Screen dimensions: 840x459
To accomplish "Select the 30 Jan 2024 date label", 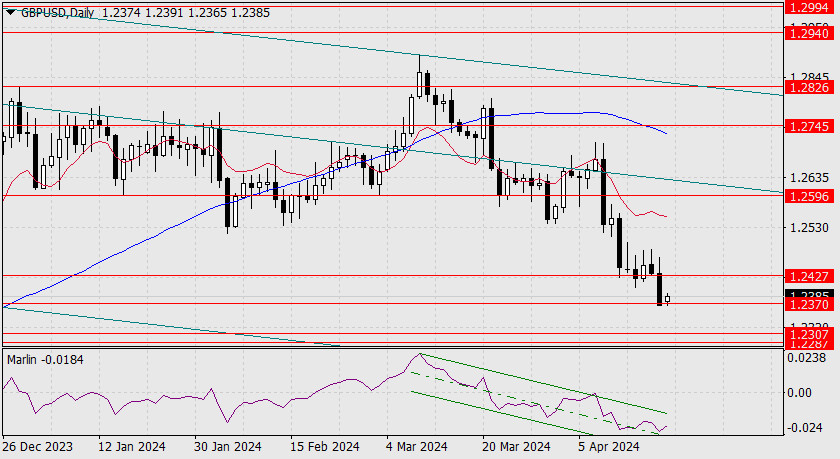I will [x=228, y=447].
